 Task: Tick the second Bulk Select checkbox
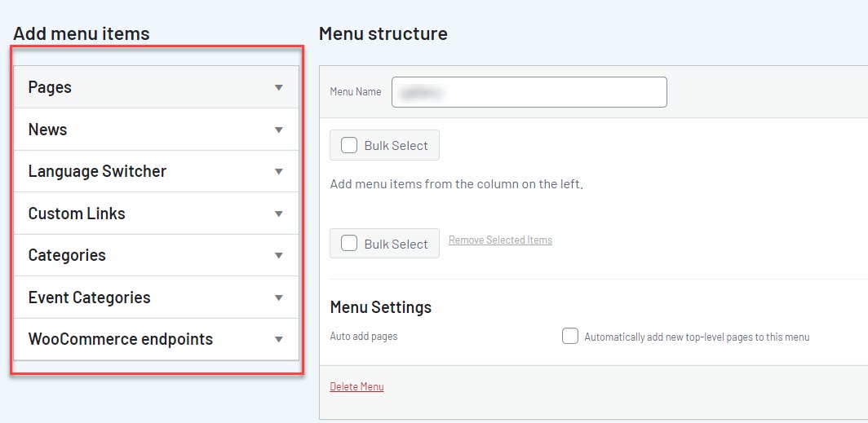tap(349, 243)
